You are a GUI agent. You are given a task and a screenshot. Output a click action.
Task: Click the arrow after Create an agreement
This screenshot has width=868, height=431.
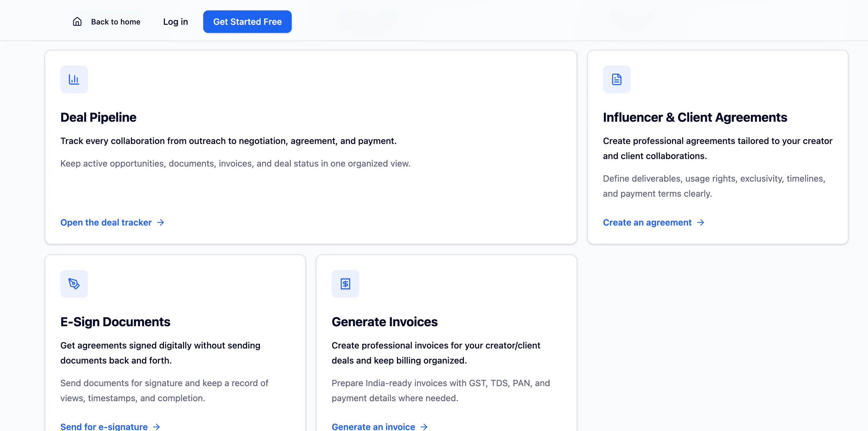701,222
